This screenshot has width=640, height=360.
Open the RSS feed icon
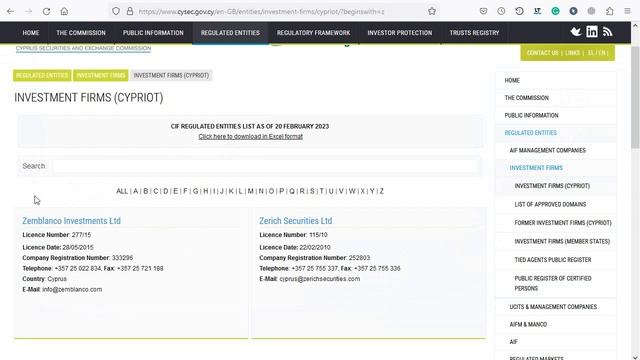607,32
